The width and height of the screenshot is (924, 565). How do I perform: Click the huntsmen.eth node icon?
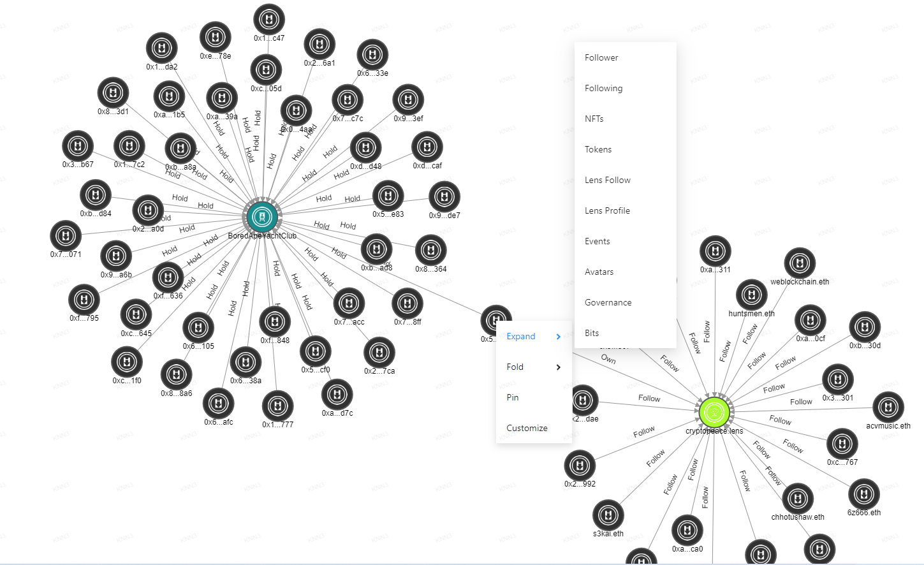(x=751, y=295)
